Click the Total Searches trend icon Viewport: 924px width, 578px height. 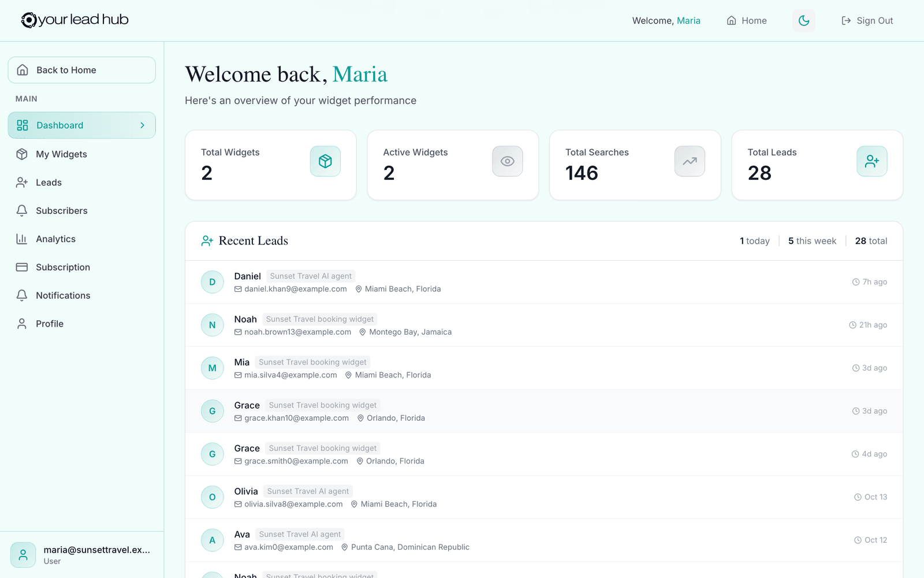(x=690, y=161)
